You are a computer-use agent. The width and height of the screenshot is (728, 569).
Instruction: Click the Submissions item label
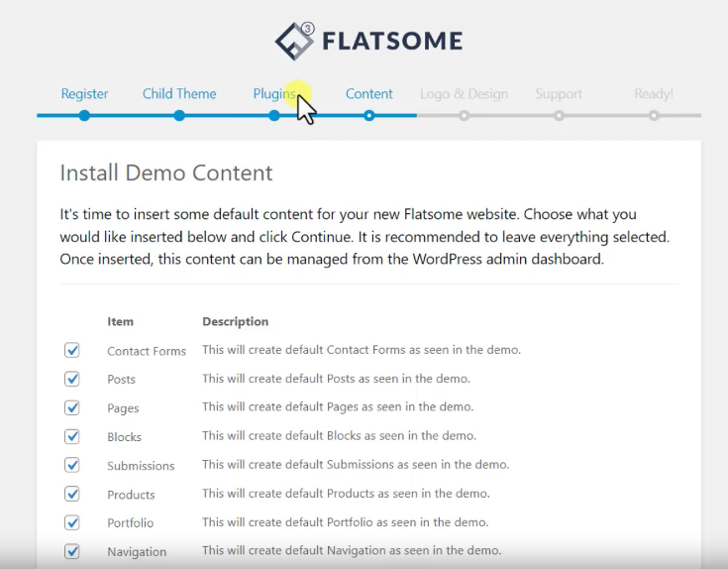click(x=141, y=466)
